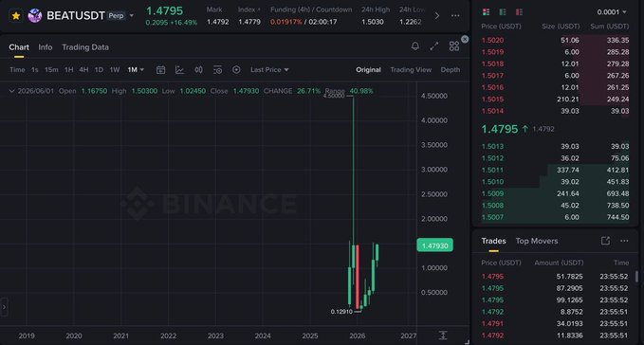Open the Trades tab
The width and height of the screenshot is (644, 345).
[493, 241]
